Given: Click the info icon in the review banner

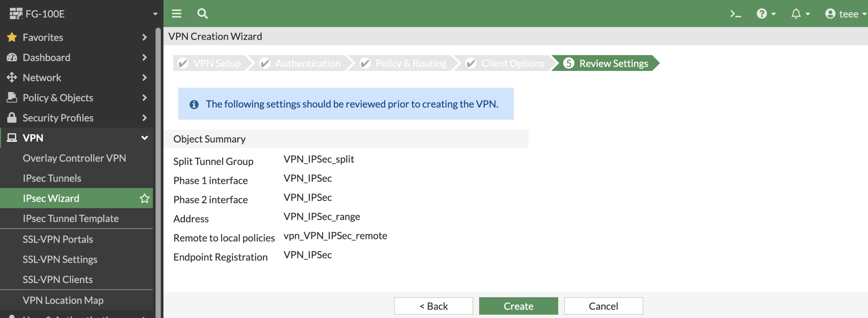Looking at the screenshot, I should click(194, 104).
